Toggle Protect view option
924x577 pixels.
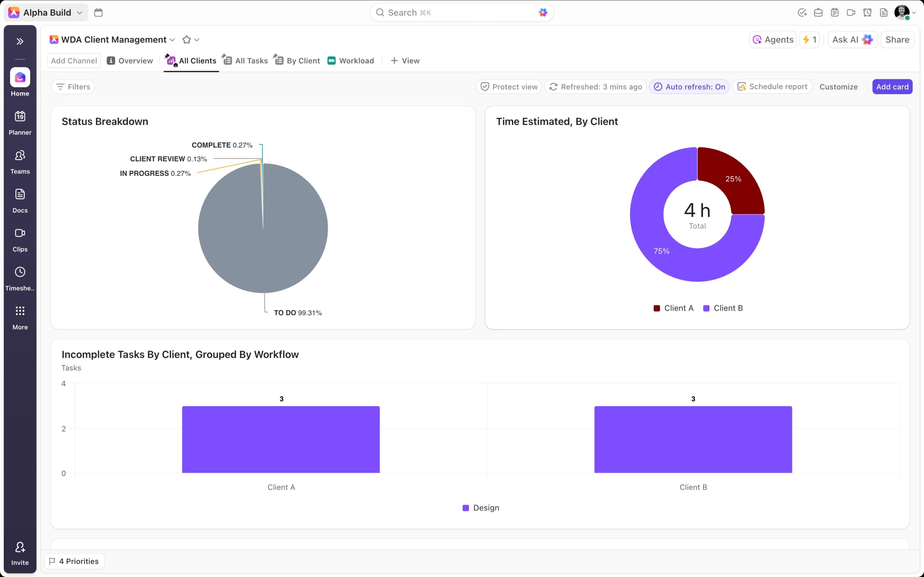(x=509, y=86)
